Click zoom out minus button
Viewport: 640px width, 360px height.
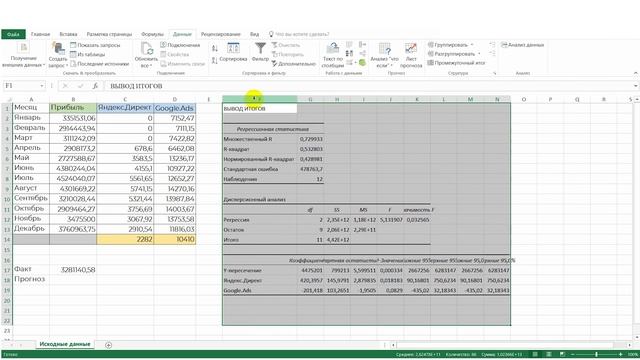point(573,354)
